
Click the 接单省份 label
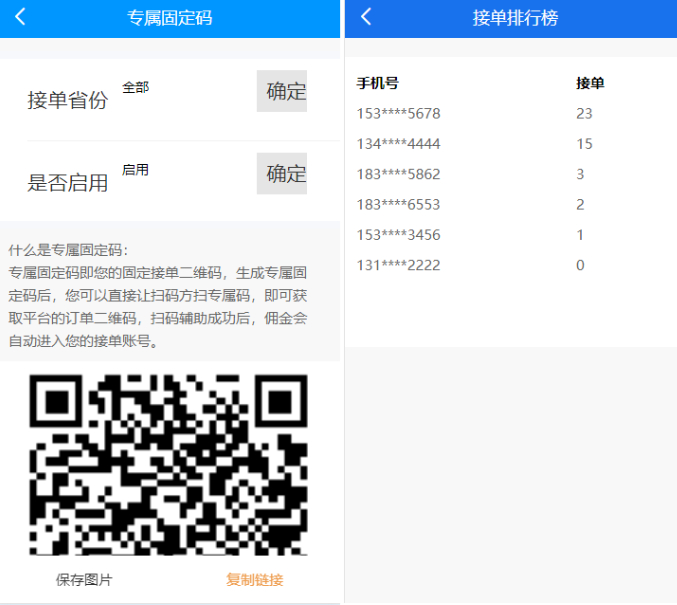[68, 100]
